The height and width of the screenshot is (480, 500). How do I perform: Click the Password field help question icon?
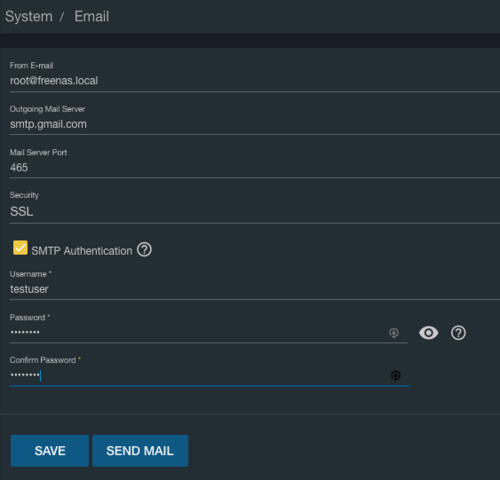[x=458, y=333]
